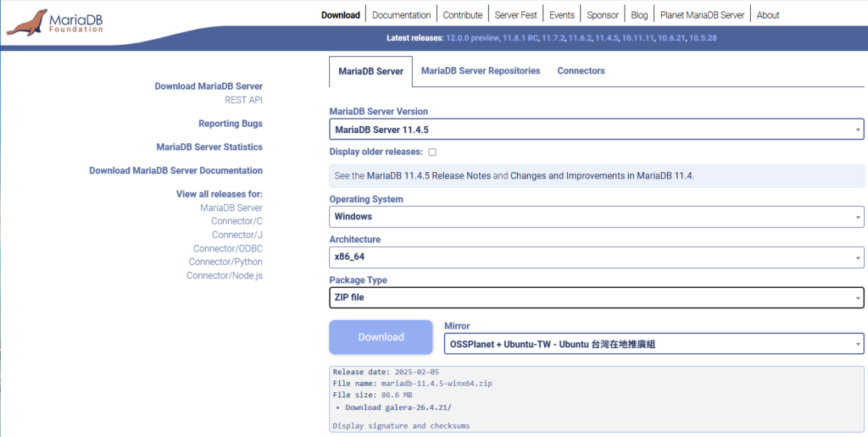Click the blue Download button
The width and height of the screenshot is (868, 437).
click(381, 337)
